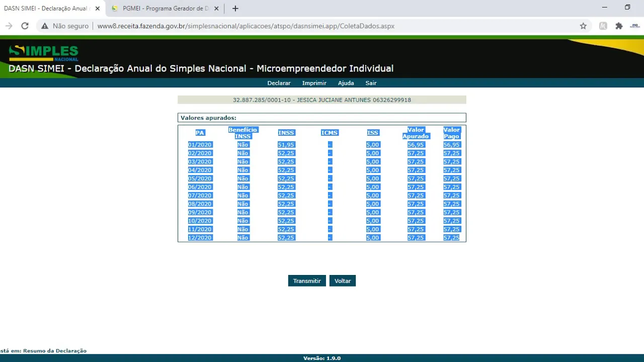
Task: Click the INSS 52,25 in row 09/2020
Action: pos(286,212)
